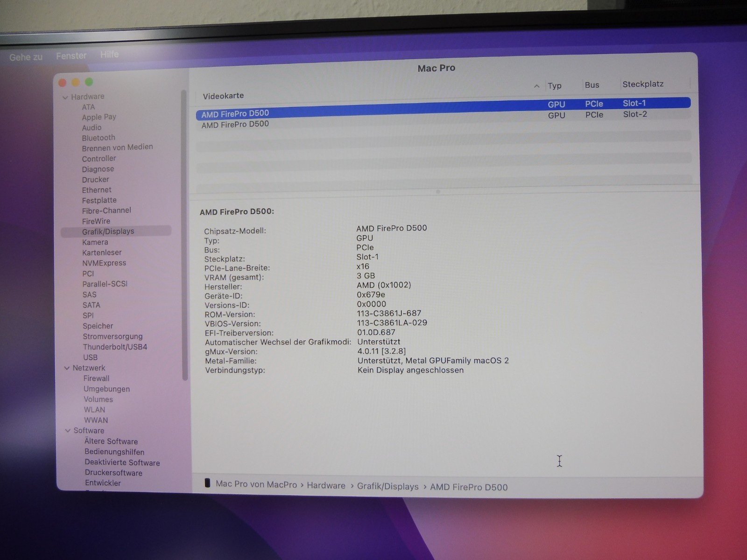Select USB in the sidebar
Screen dimensions: 747x560
pos(91,357)
